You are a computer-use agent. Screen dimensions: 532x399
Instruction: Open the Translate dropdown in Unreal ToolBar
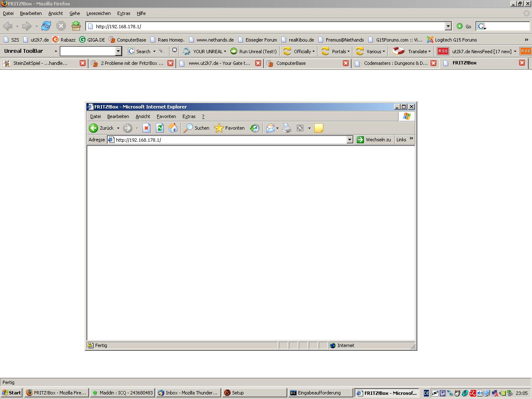coord(411,51)
